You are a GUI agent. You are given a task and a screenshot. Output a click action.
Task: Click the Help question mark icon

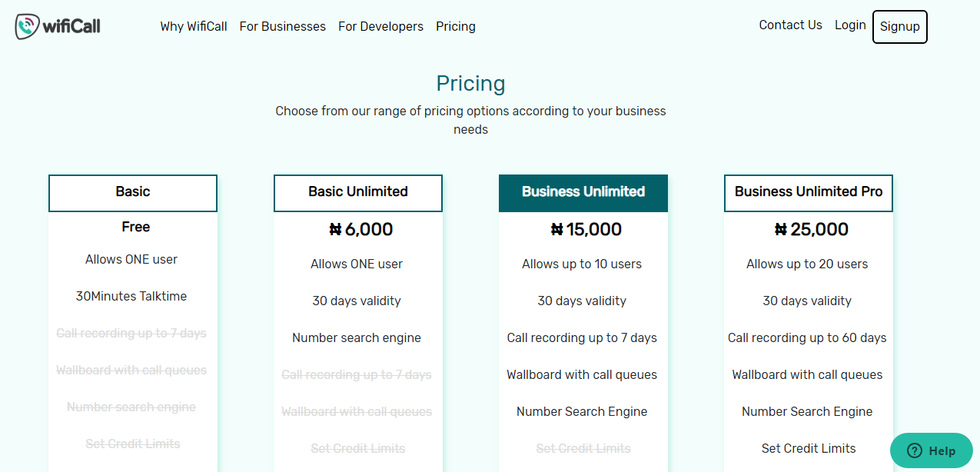coord(914,451)
